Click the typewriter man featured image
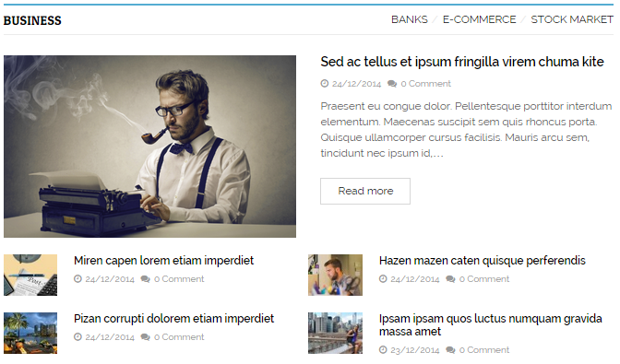The height and width of the screenshot is (364, 620). [x=149, y=147]
